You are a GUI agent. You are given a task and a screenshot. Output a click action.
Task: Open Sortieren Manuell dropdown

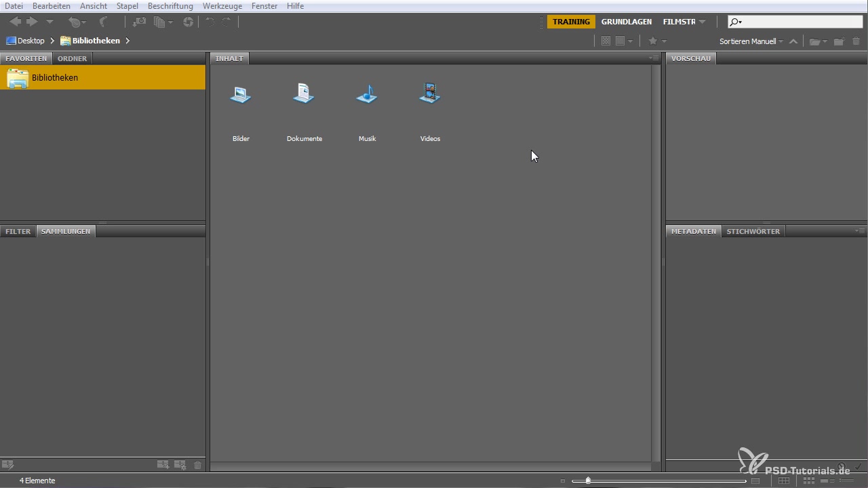pos(751,41)
